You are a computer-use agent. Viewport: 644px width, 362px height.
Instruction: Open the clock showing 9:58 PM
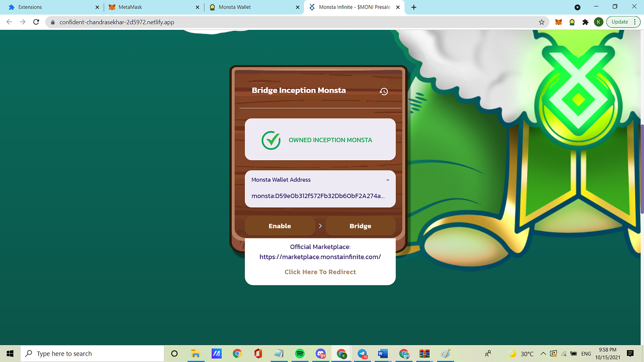(x=608, y=354)
